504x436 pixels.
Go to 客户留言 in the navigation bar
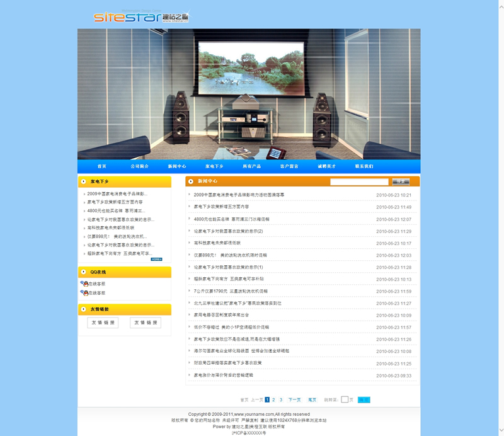[289, 166]
